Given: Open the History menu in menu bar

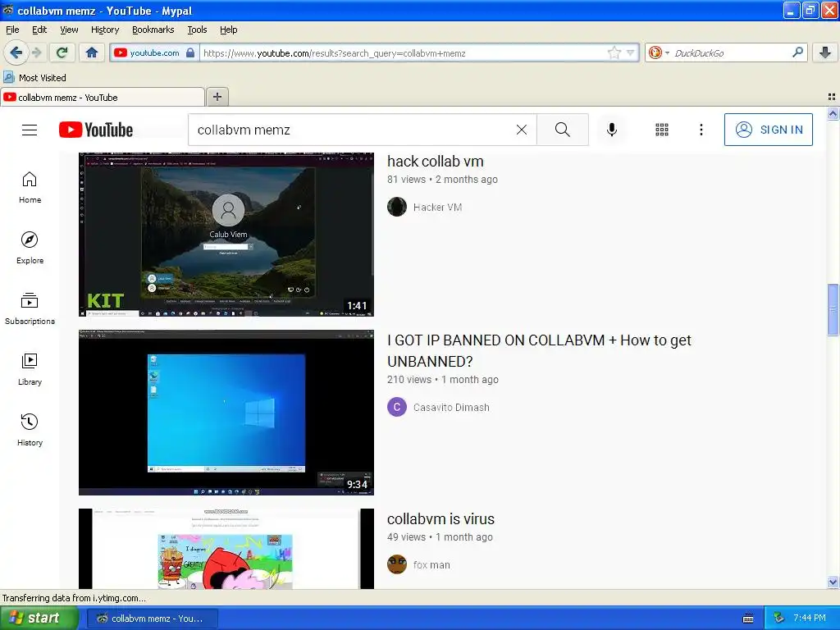Looking at the screenshot, I should point(104,30).
